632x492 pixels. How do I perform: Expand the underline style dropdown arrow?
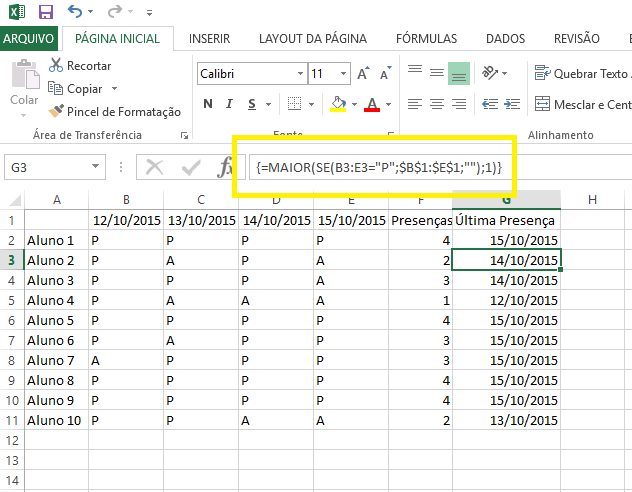click(x=268, y=104)
